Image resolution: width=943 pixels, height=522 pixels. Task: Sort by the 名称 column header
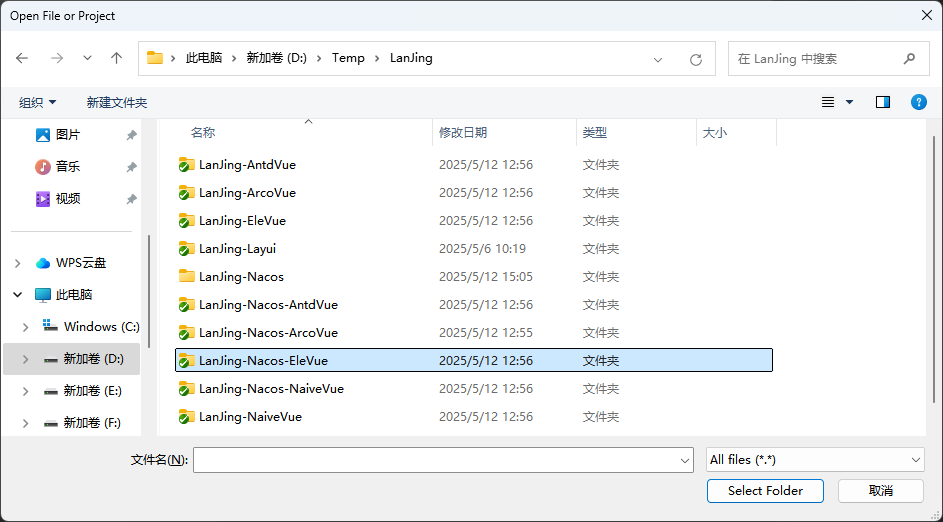point(203,133)
